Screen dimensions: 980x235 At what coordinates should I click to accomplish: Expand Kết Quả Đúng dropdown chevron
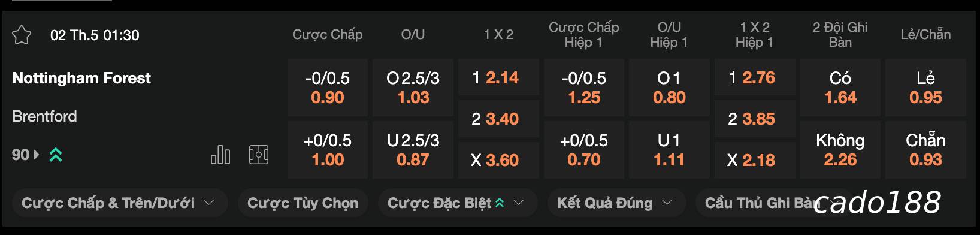point(667,203)
